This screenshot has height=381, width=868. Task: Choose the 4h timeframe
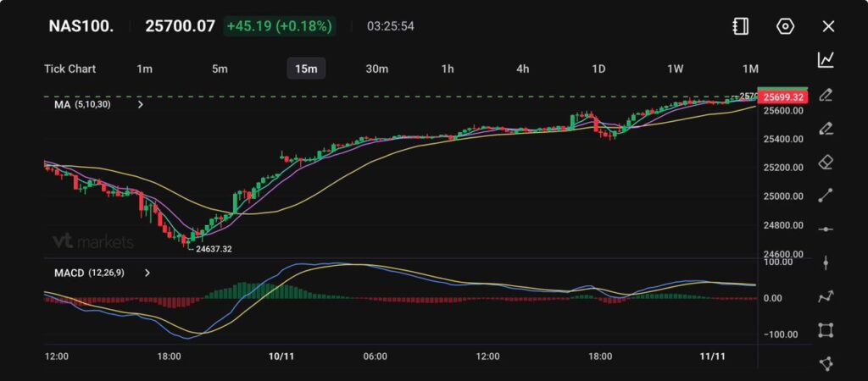pyautogui.click(x=523, y=69)
